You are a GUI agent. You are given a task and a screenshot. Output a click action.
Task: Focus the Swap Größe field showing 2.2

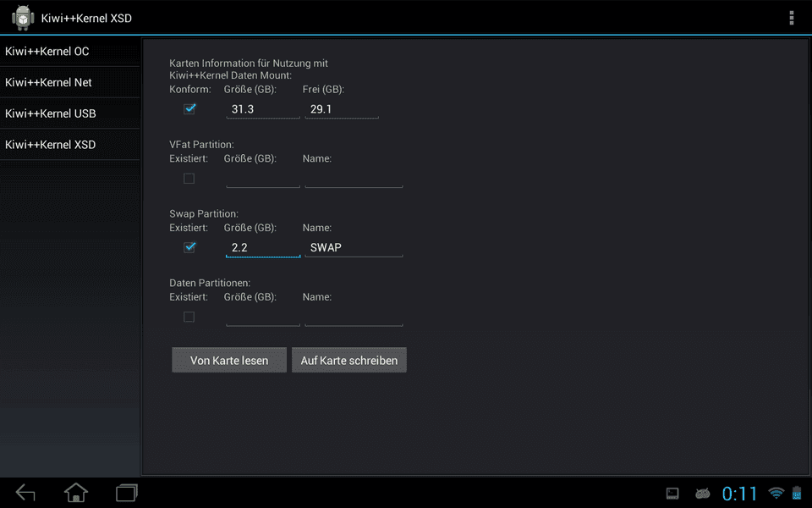coord(263,247)
